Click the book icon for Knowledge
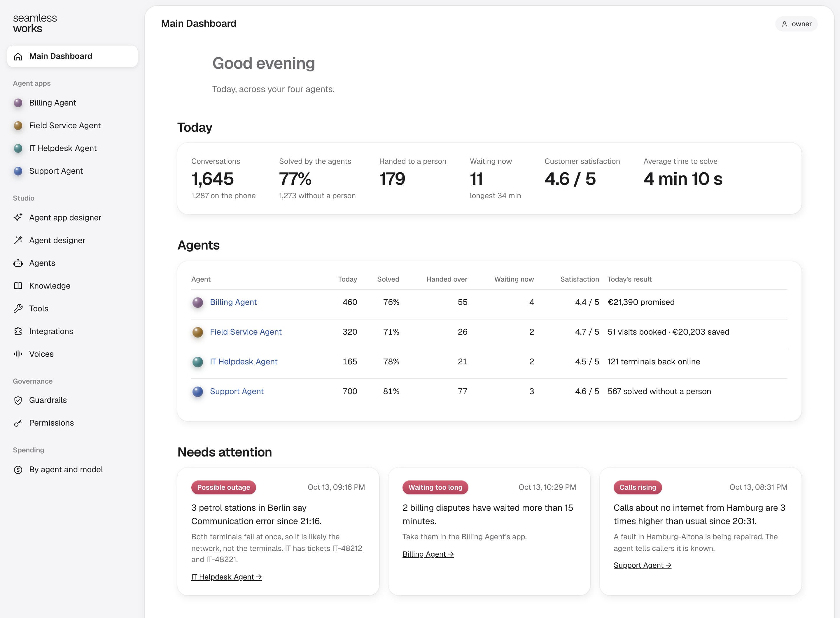The height and width of the screenshot is (618, 840). click(18, 286)
